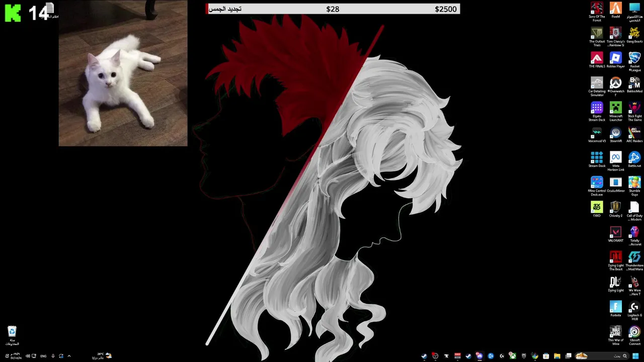
Task: Click the $2500 goal progress bar
Action: click(x=333, y=9)
